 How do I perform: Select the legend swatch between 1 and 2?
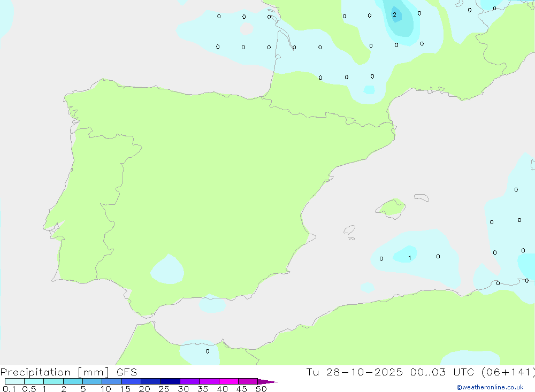click(53, 381)
